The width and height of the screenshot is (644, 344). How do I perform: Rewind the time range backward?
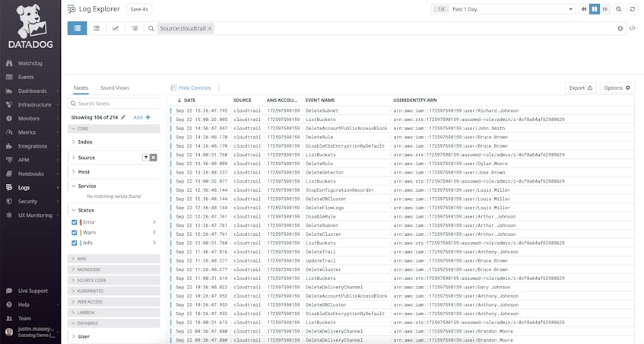point(584,9)
